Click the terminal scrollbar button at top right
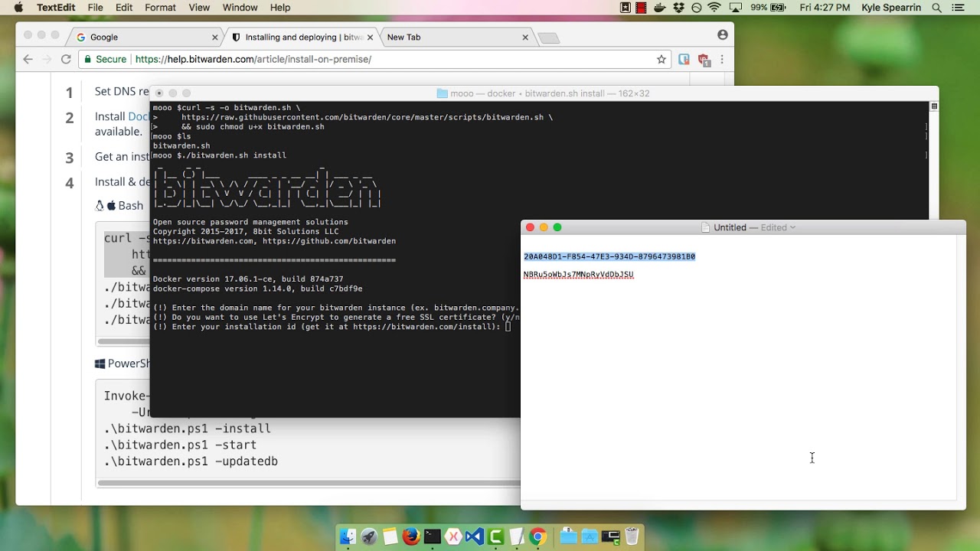This screenshot has width=980, height=551. click(x=933, y=106)
